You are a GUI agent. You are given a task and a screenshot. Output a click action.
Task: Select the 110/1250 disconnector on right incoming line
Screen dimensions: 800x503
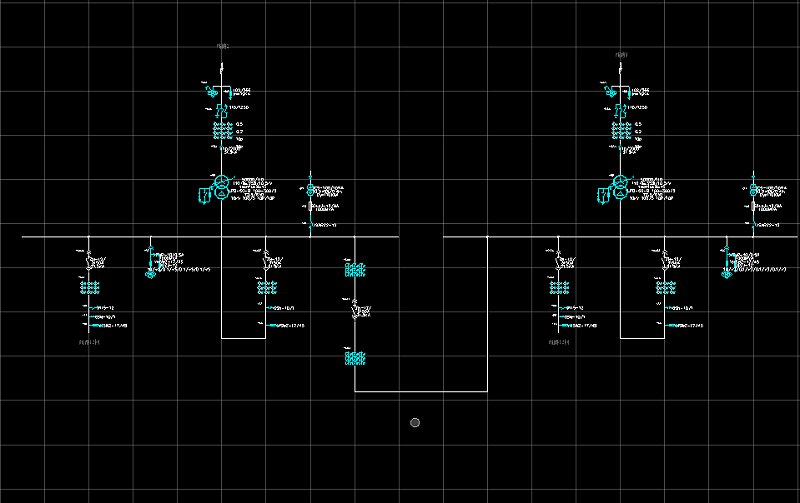(x=620, y=111)
